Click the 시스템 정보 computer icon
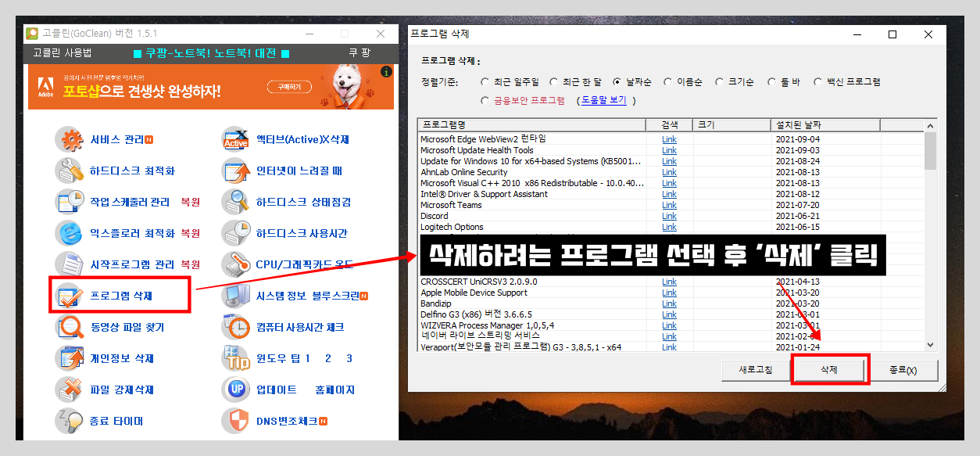The height and width of the screenshot is (456, 980). tap(235, 296)
